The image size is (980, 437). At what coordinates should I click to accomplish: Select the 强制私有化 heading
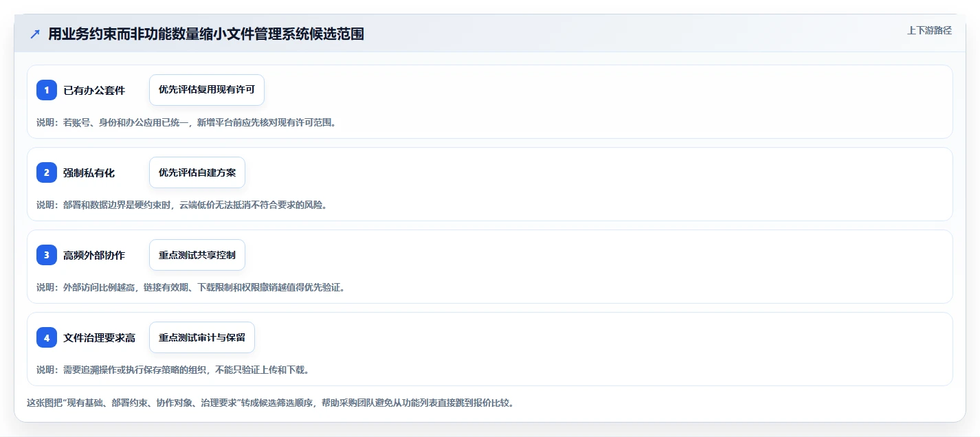89,172
